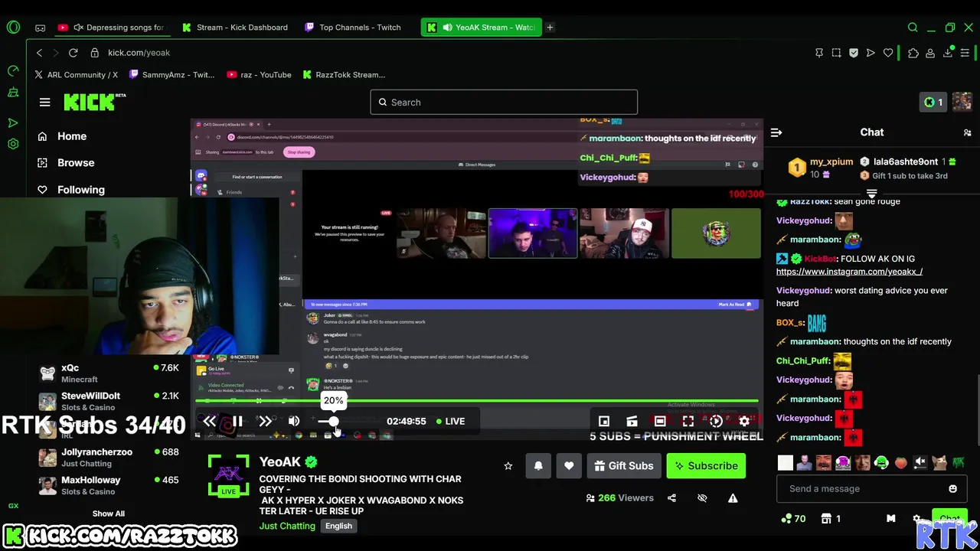
Task: Jump to LIVE in the player
Action: tap(450, 421)
